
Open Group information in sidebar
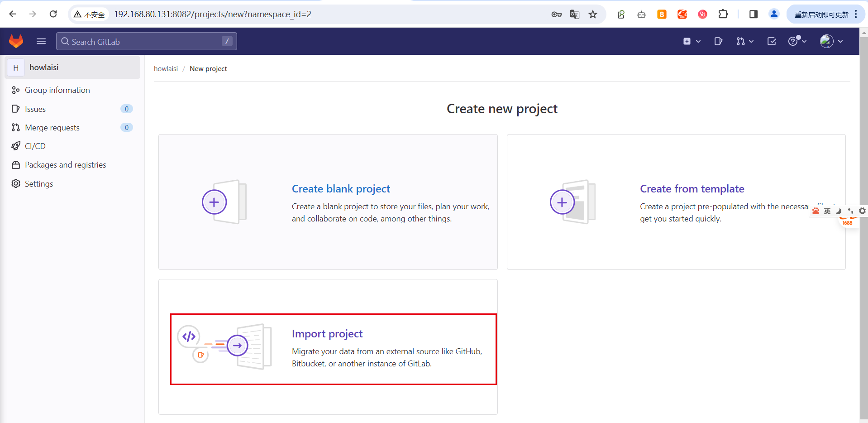pos(57,90)
